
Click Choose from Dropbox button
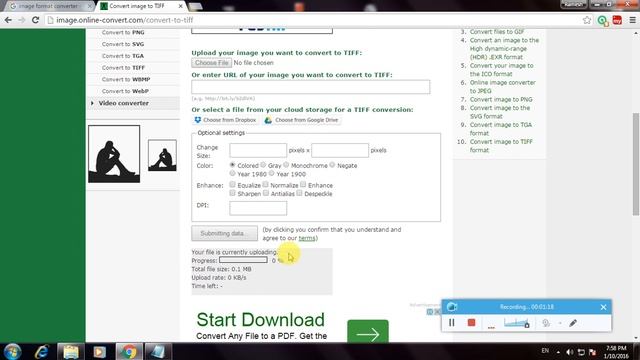[225, 120]
